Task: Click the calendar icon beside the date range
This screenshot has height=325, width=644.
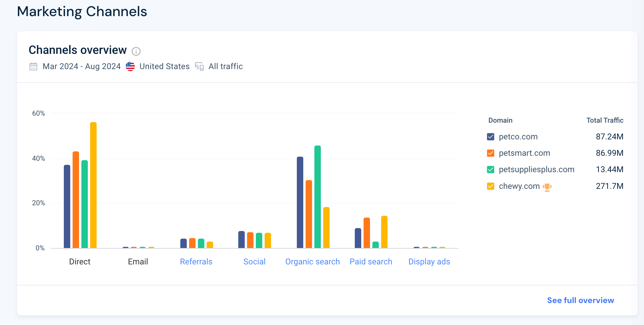Action: [x=33, y=66]
